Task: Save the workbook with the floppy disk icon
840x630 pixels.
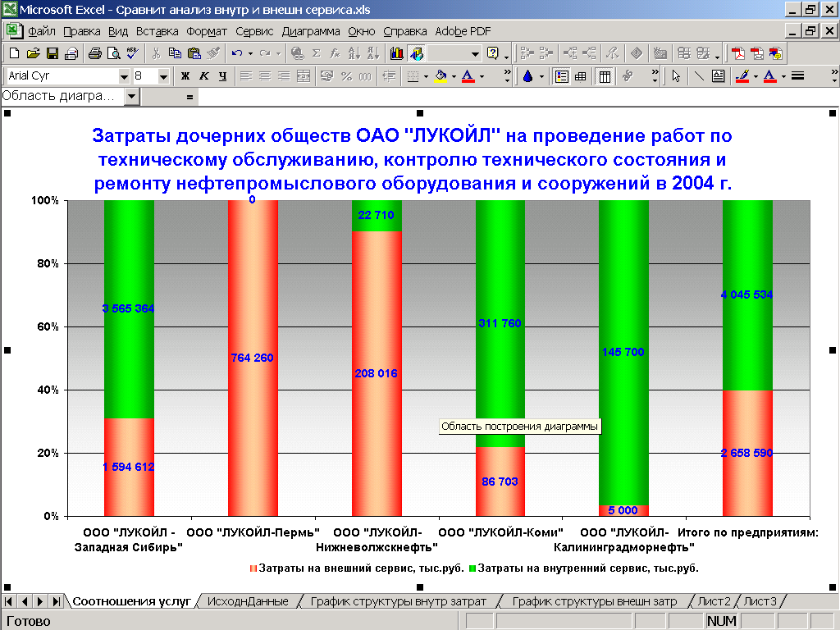Action: (x=52, y=53)
